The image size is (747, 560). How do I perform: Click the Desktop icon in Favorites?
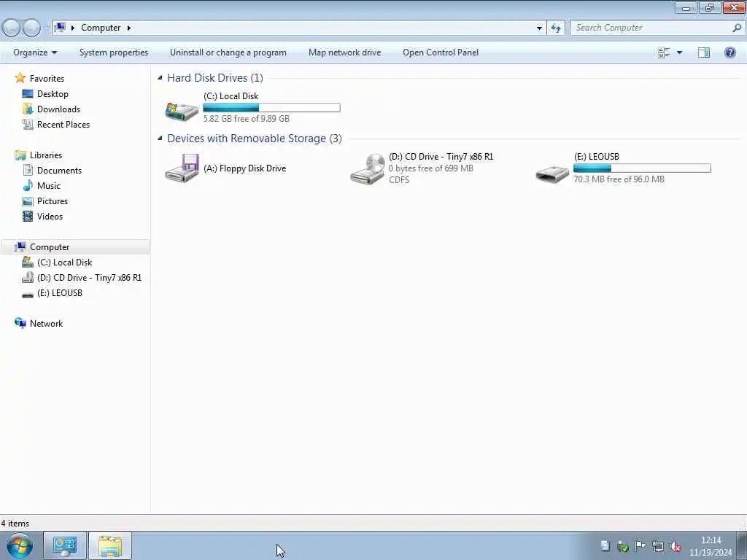28,94
